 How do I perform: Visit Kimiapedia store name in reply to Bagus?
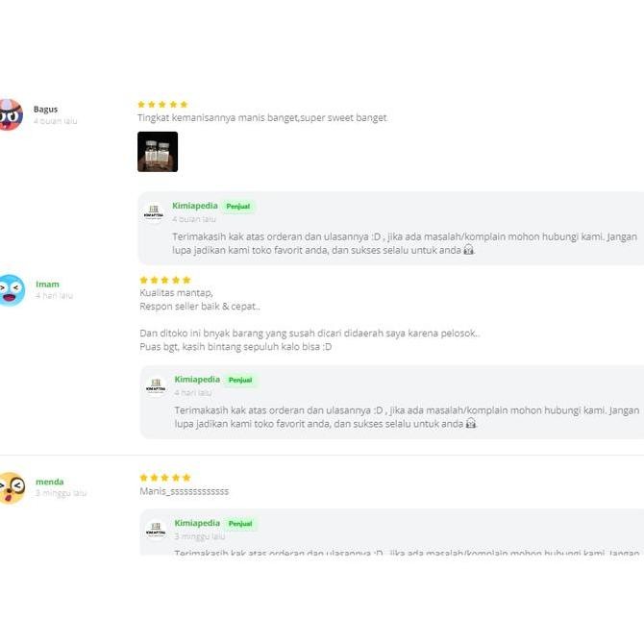pyautogui.click(x=195, y=206)
